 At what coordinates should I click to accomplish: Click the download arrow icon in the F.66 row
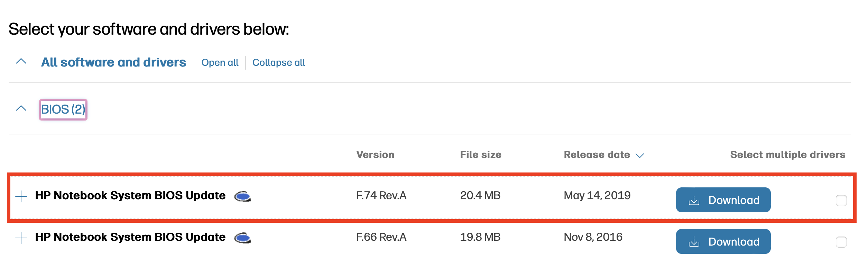pyautogui.click(x=694, y=242)
